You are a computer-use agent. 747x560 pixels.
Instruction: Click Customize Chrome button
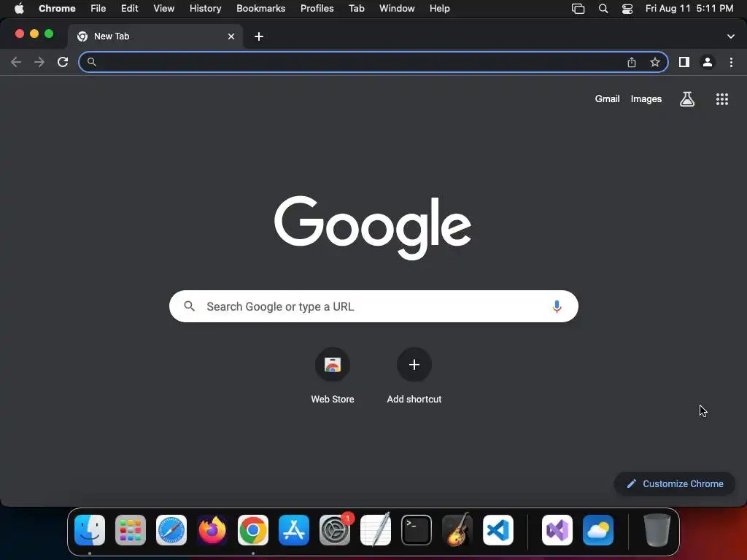tap(675, 484)
